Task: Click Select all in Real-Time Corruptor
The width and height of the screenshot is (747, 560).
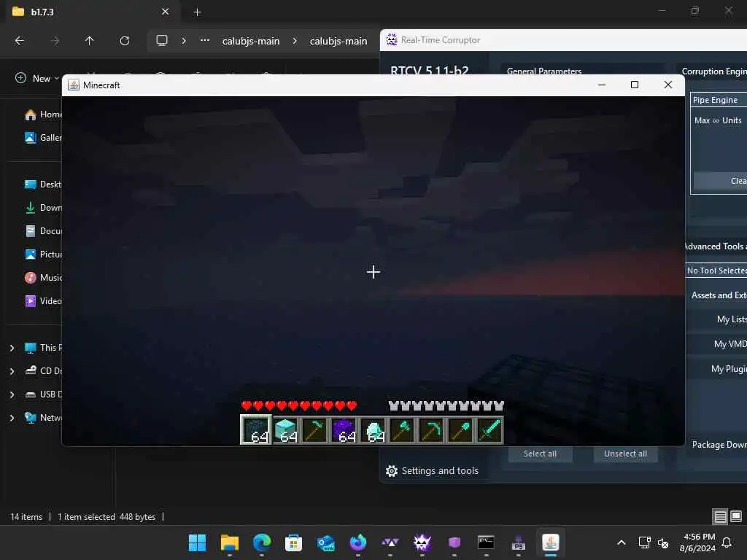Action: (x=540, y=454)
